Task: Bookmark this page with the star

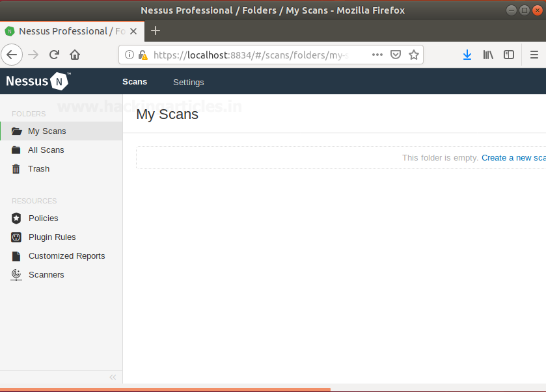Action: click(x=414, y=55)
